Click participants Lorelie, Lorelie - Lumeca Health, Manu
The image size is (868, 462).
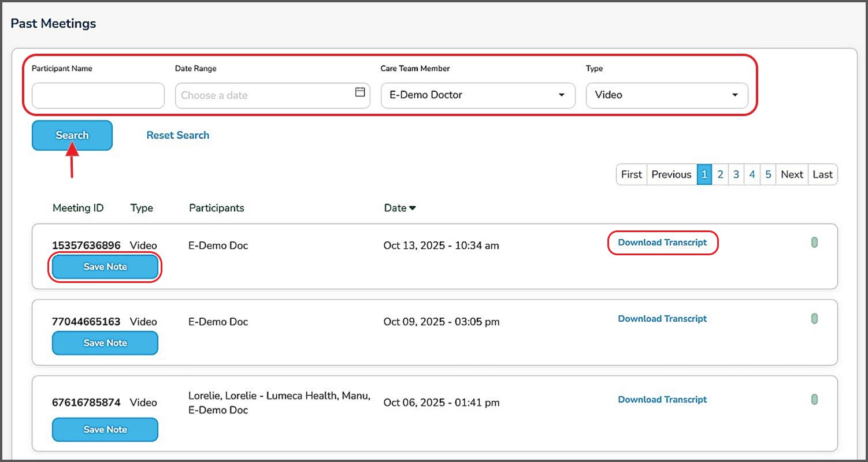coord(280,396)
